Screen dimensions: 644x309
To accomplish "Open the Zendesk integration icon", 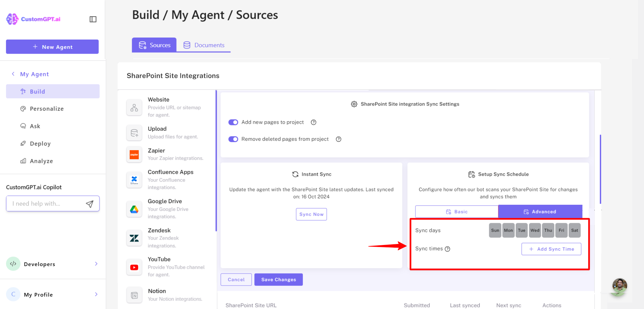I will pyautogui.click(x=134, y=238).
